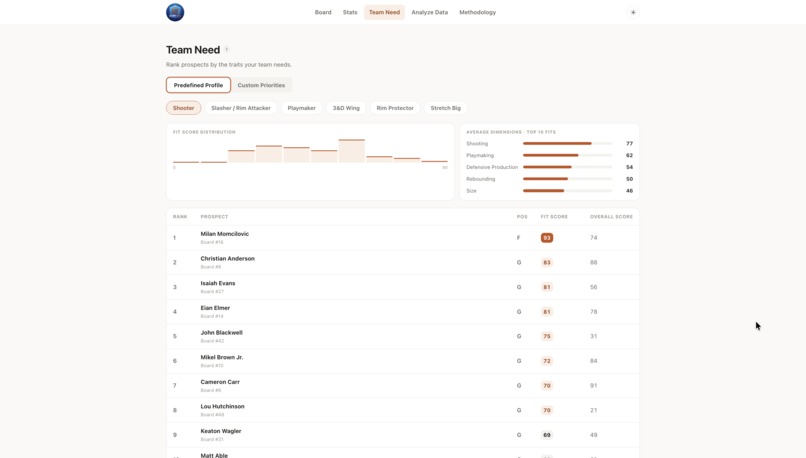The width and height of the screenshot is (806, 458).
Task: Open prospect Christian Anderson
Action: click(x=227, y=259)
